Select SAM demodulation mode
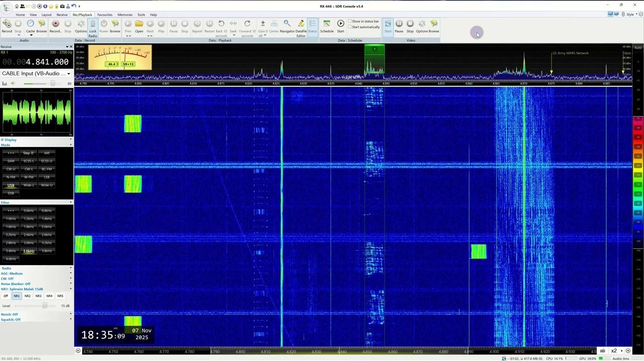Screen dimensions: 644x362 (11, 161)
